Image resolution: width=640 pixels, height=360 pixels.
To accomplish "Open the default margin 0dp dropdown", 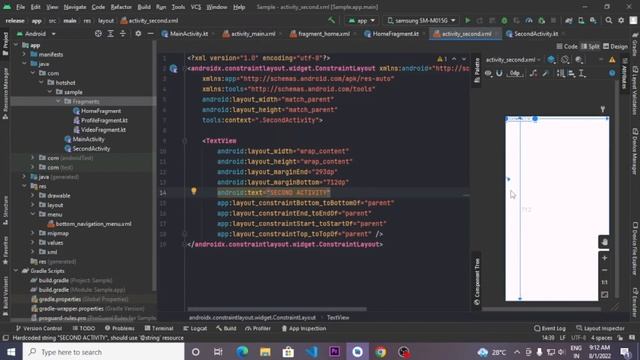I will pyautogui.click(x=515, y=73).
